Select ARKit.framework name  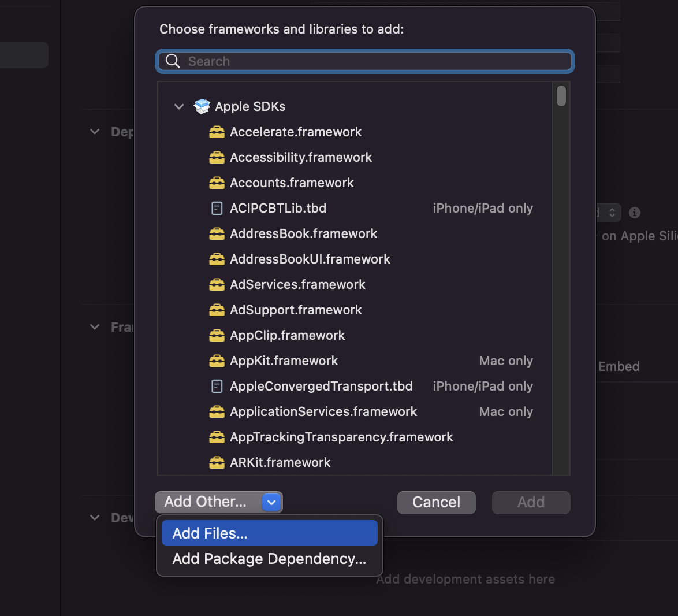pyautogui.click(x=280, y=463)
